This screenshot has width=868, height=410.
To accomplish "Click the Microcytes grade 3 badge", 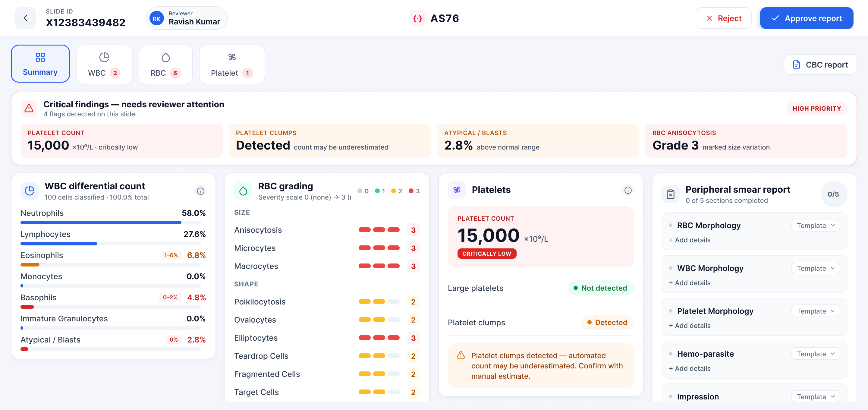I will [414, 248].
